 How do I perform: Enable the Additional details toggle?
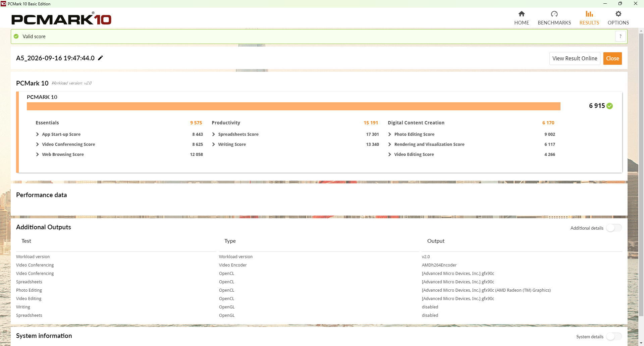coord(614,228)
